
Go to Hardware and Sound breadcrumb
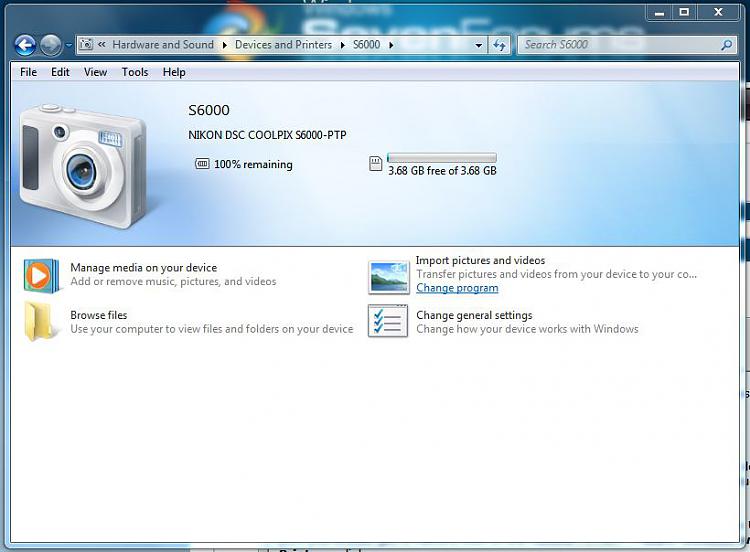[x=163, y=44]
